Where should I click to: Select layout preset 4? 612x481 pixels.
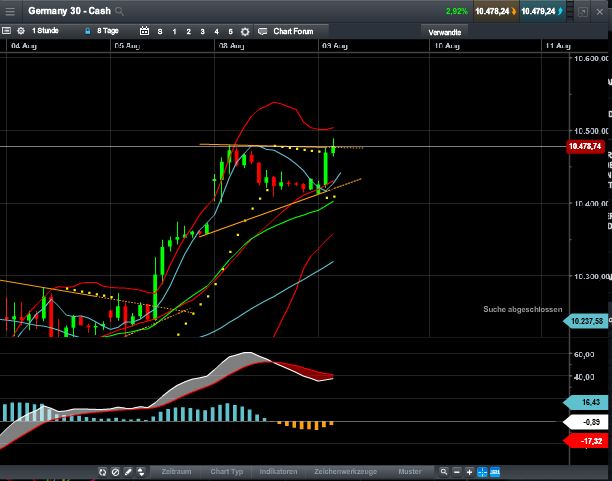217,32
